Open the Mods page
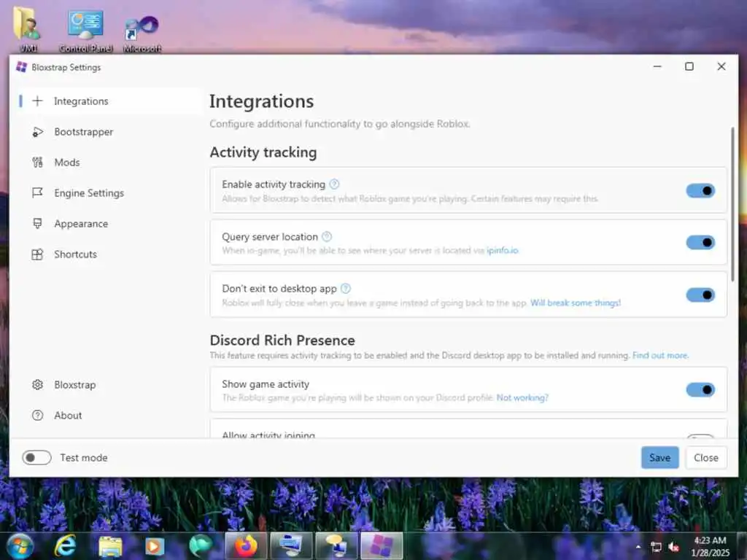The image size is (747, 560). pyautogui.click(x=109, y=163)
